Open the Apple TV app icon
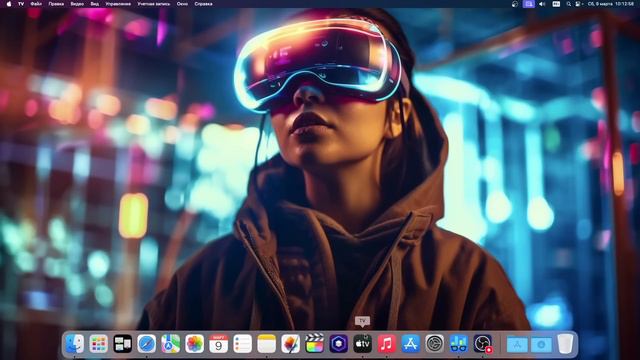 [362, 344]
